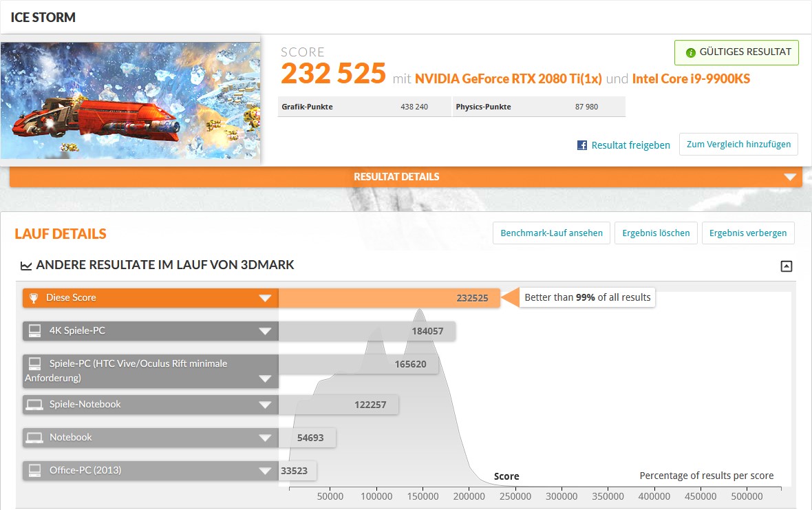
Task: Expand the Resultat Details orange bar arrow
Action: [789, 177]
